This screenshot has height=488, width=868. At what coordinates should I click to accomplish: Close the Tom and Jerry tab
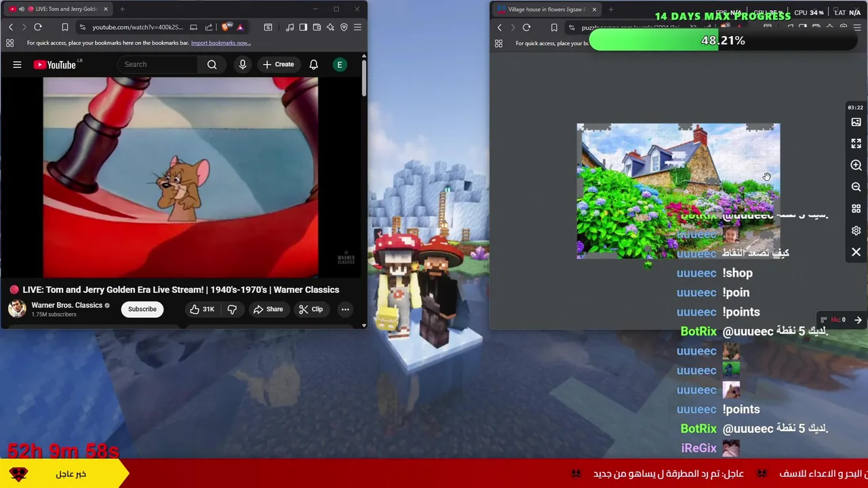point(105,9)
